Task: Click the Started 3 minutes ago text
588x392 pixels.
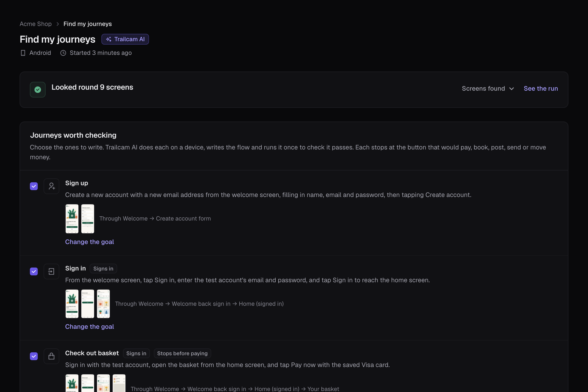Action: point(101,53)
